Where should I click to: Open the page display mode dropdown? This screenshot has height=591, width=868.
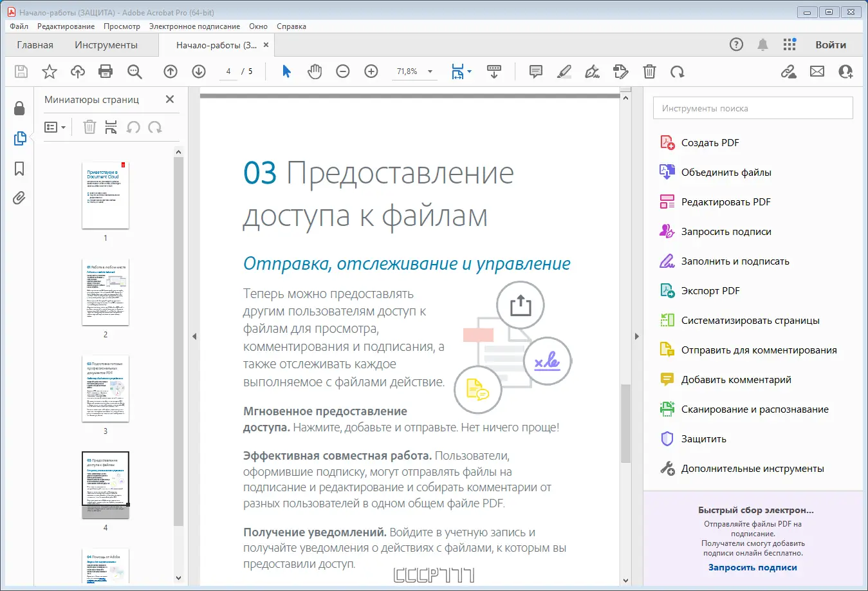click(461, 71)
